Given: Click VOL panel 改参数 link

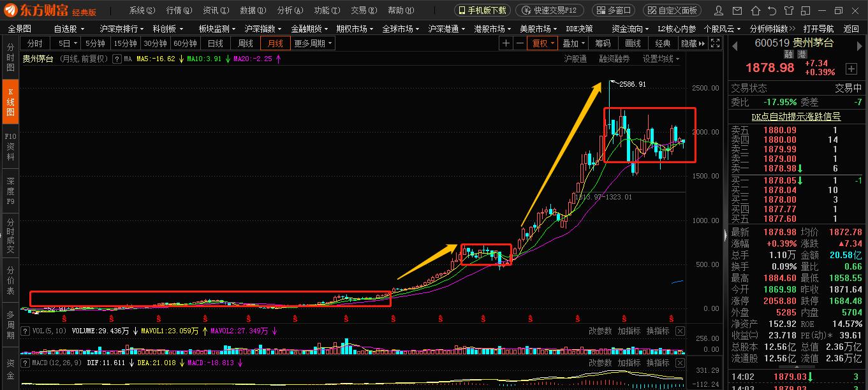Looking at the screenshot, I should pyautogui.click(x=600, y=331).
